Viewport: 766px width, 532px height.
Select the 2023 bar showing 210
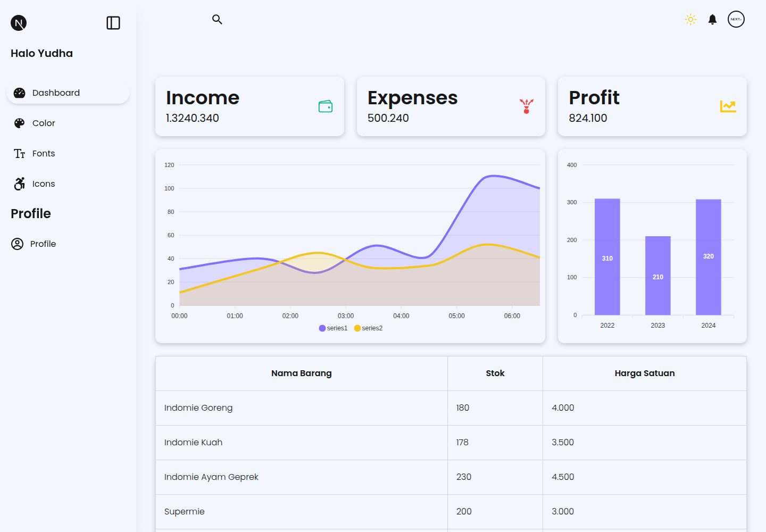[x=658, y=276]
